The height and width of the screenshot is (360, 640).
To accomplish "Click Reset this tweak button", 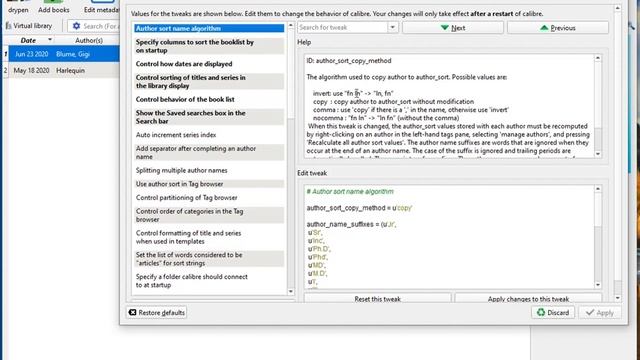I will coord(378,298).
